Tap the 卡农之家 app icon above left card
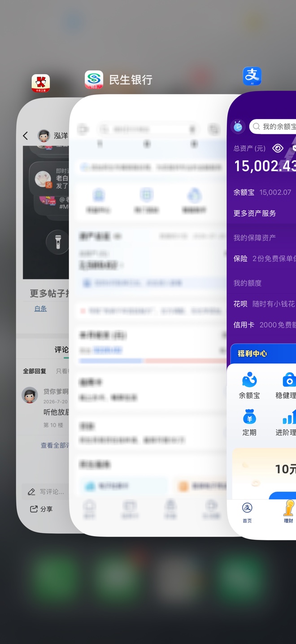Image resolution: width=296 pixels, height=644 pixels. point(41,83)
